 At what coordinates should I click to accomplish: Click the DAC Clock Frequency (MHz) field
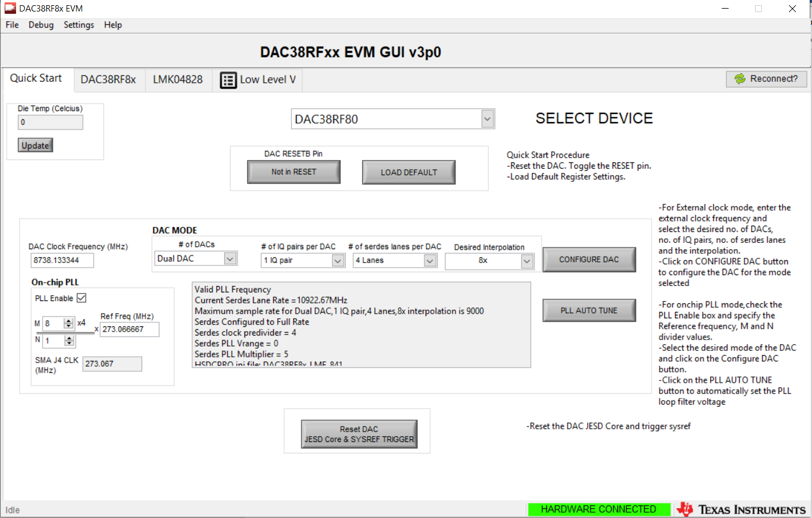click(x=62, y=261)
